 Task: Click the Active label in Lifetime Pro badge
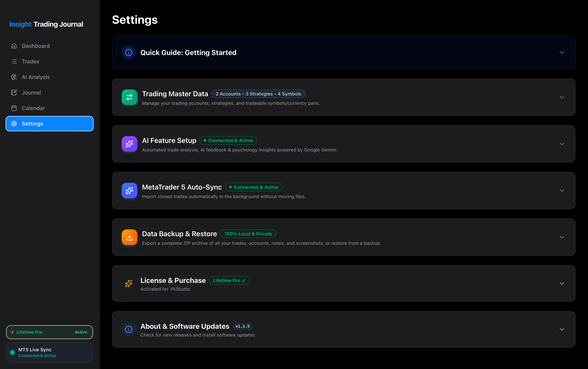81,332
